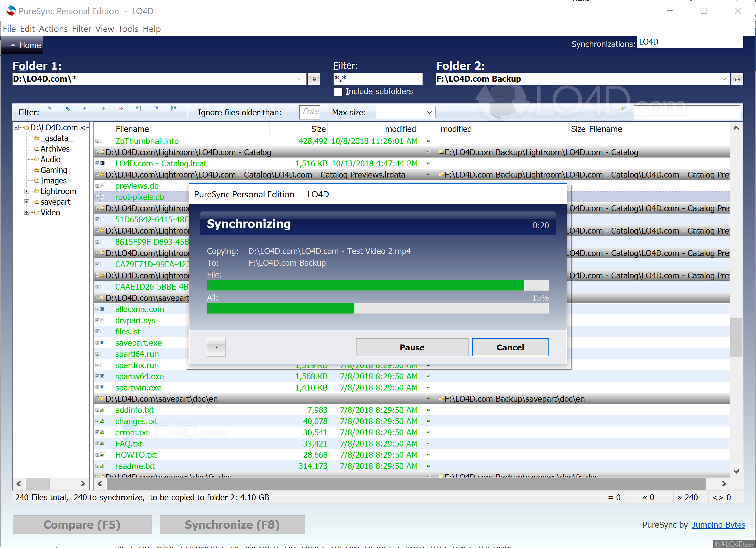756x548 pixels.
Task: Enable the Include subfolders checkbox
Action: pos(338,92)
